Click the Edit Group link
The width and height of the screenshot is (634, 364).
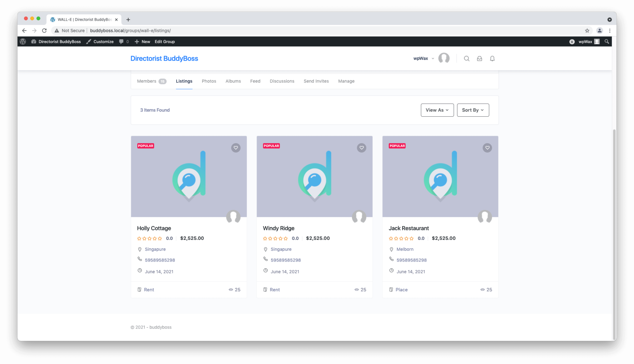(164, 41)
